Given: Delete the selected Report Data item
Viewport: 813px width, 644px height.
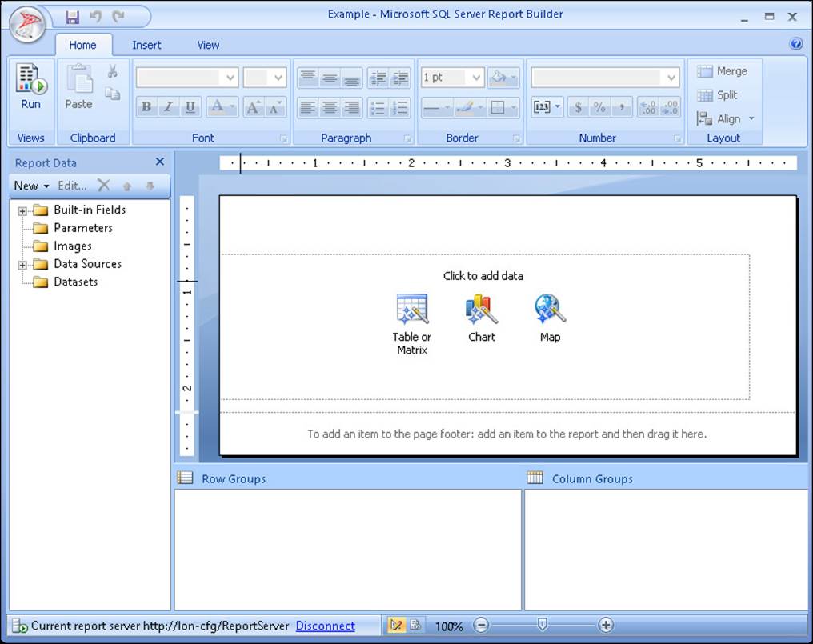Looking at the screenshot, I should pyautogui.click(x=104, y=185).
